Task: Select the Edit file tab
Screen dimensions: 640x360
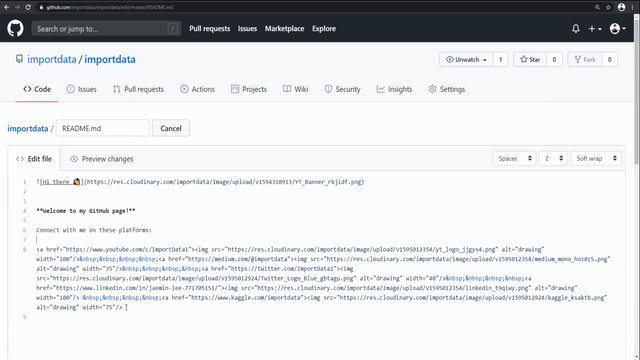Action: pyautogui.click(x=34, y=159)
